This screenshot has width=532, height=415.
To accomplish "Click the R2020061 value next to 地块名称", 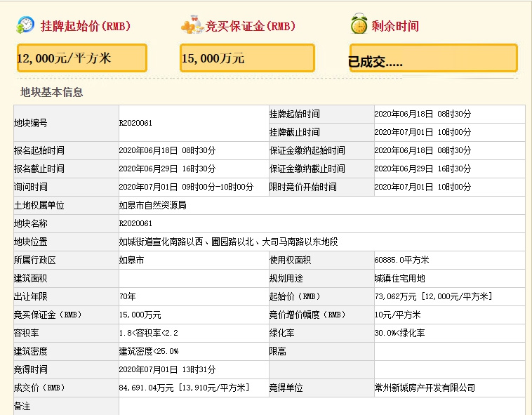I will (135, 223).
